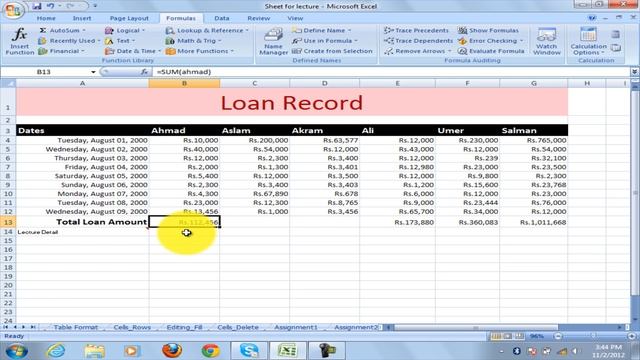This screenshot has width=640, height=360.
Task: Click the Total Loan Amount cell
Action: coord(82,222)
